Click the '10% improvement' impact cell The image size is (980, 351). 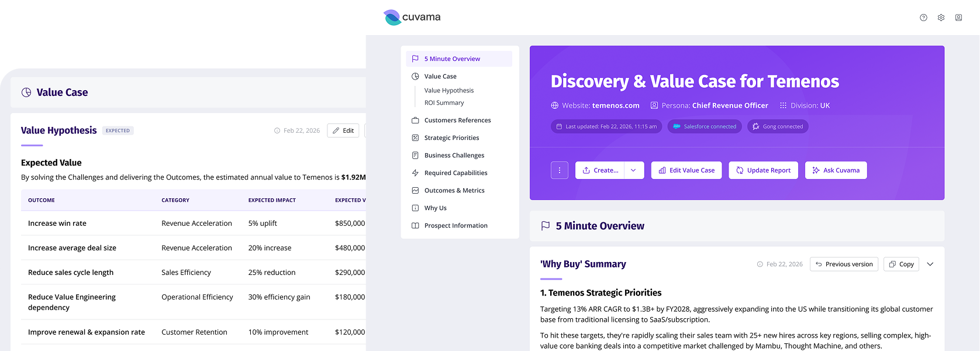[x=278, y=332]
